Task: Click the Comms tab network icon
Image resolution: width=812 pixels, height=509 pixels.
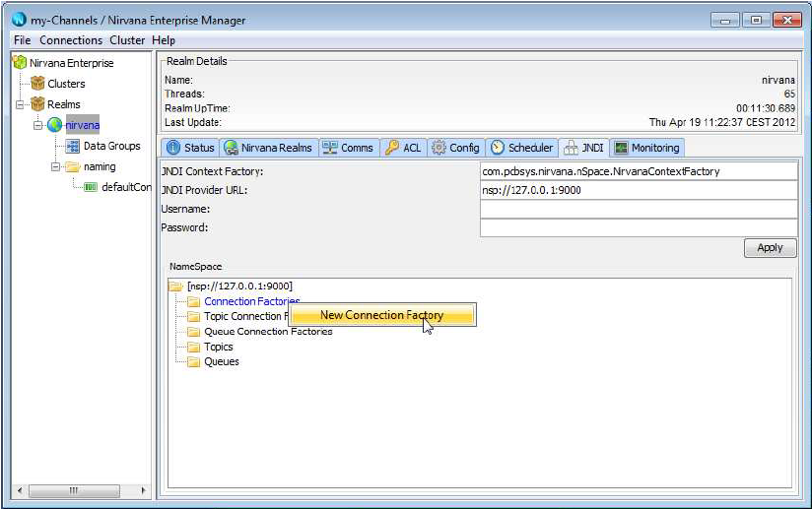Action: point(329,148)
